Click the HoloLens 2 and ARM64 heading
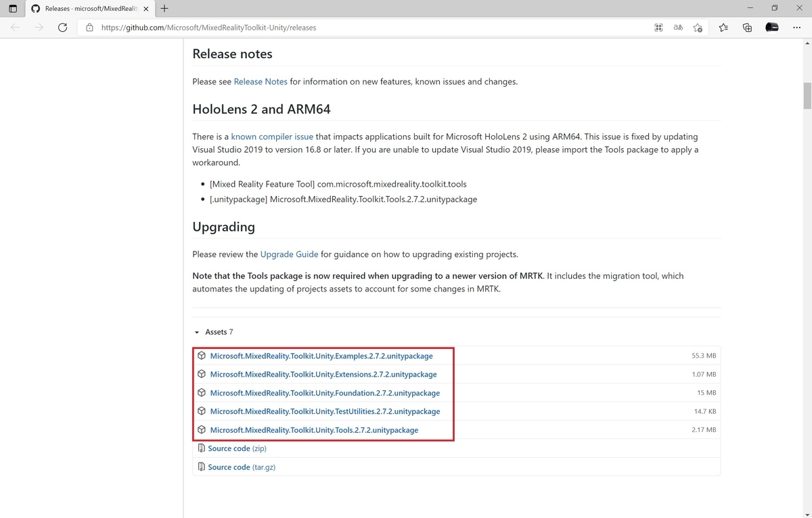 [x=261, y=109]
